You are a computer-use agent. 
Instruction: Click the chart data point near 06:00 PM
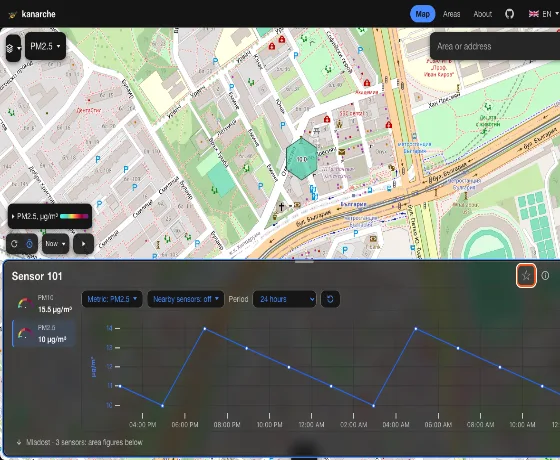click(x=162, y=406)
